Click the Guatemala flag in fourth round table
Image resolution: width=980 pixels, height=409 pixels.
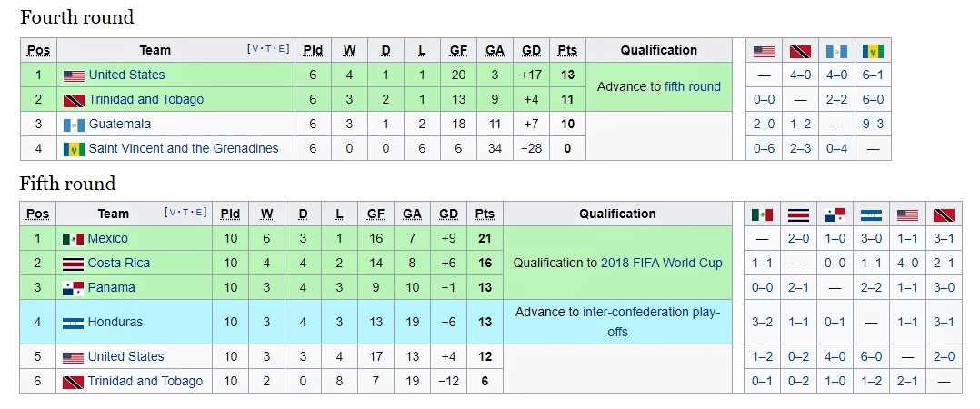point(74,125)
